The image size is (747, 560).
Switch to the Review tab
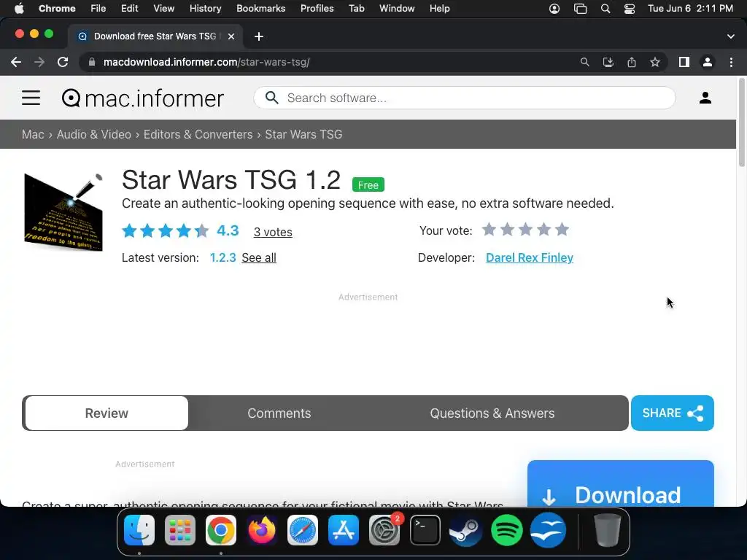tap(107, 413)
